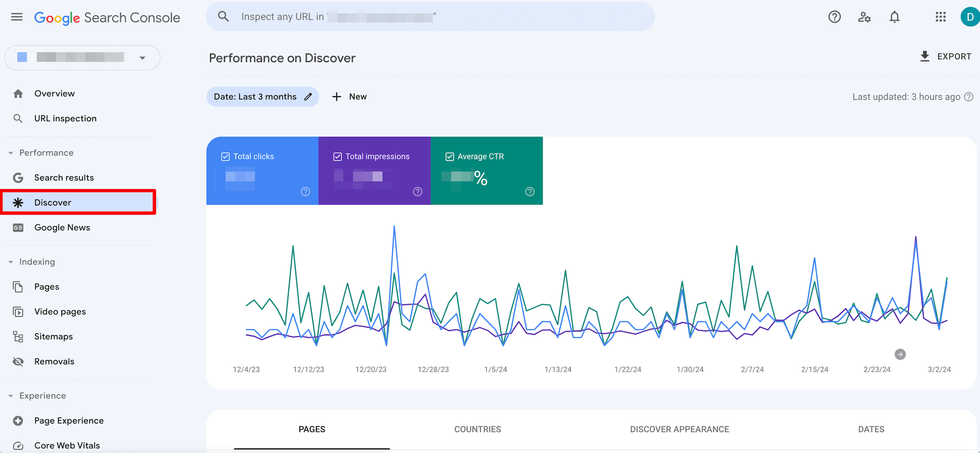Click the Page Experience icon

tap(18, 420)
